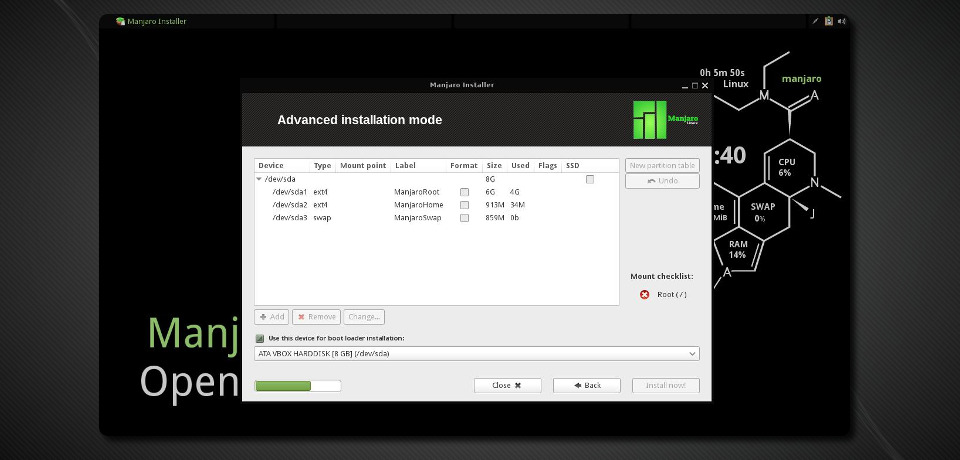Viewport: 960px width, 460px height.
Task: Click the volume speaker tray icon
Action: [842, 21]
